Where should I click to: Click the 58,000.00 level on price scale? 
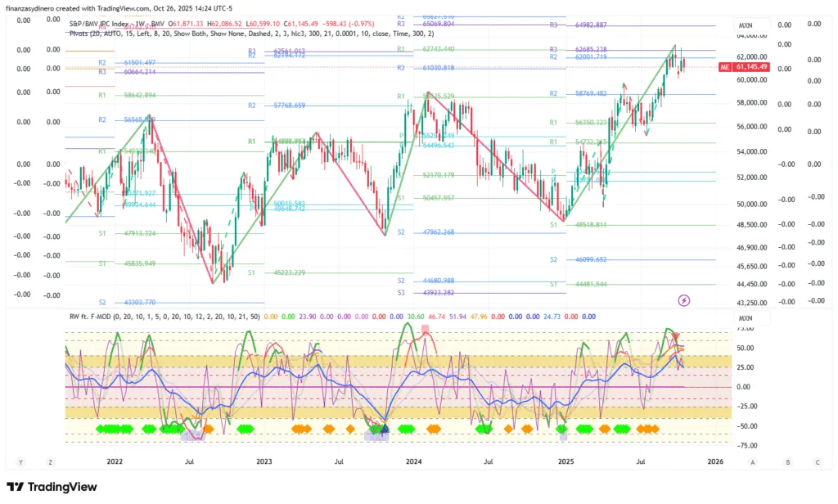tap(751, 103)
